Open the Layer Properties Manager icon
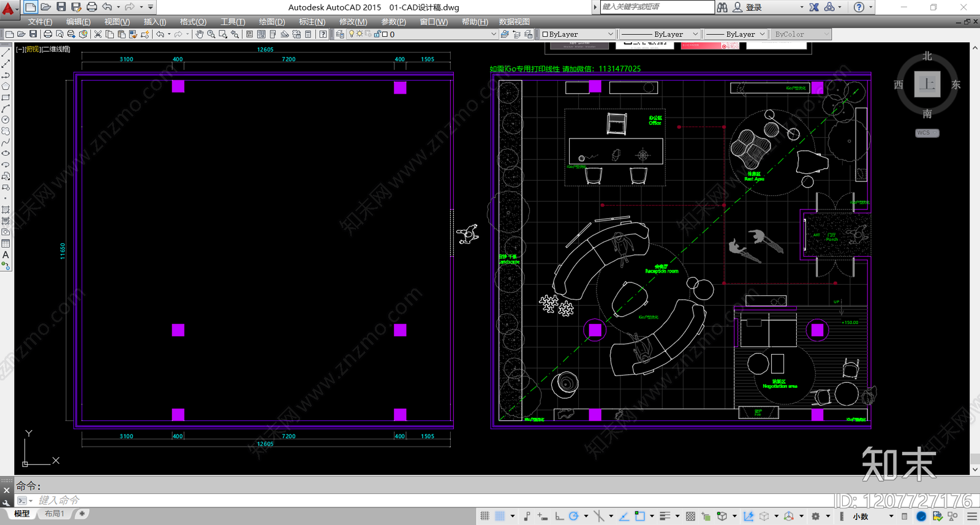This screenshot has height=525, width=980. point(340,34)
